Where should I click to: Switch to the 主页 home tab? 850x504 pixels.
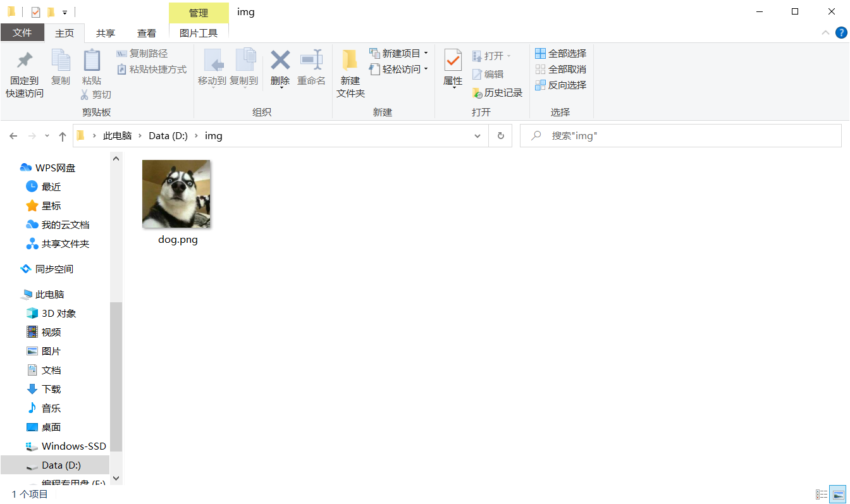65,34
